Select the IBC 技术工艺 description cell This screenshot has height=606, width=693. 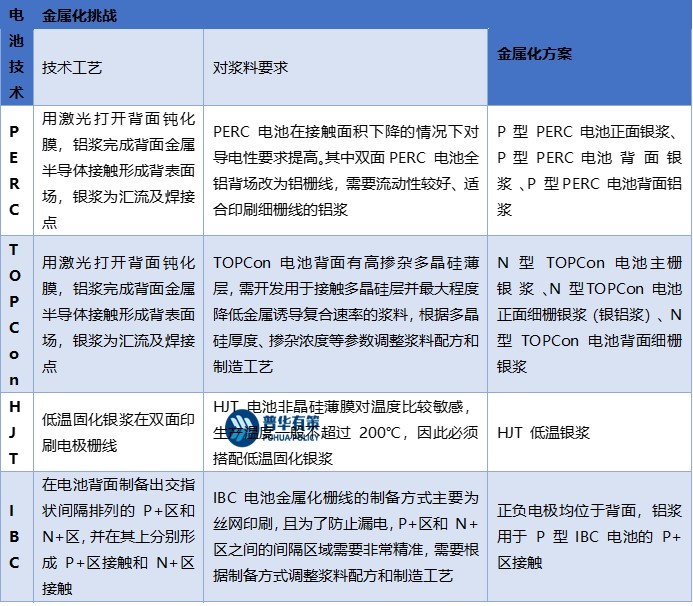[x=118, y=536]
